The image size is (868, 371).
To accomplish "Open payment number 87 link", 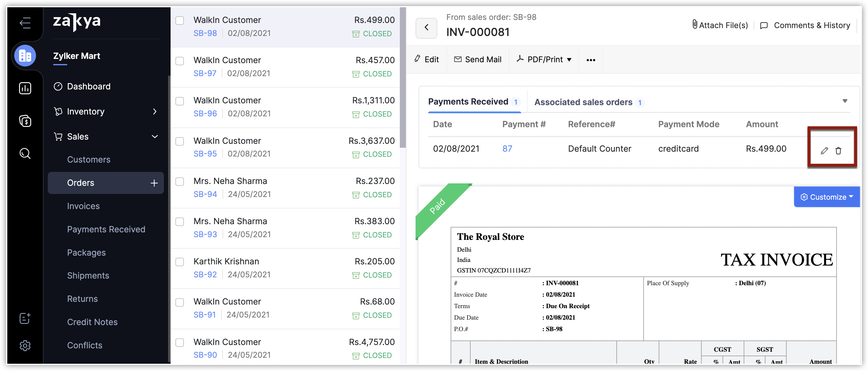I will (507, 149).
